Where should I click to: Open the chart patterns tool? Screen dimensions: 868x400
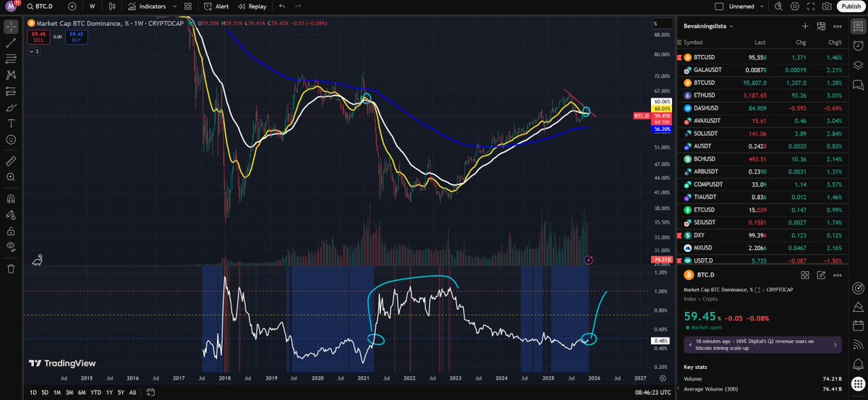[x=11, y=75]
